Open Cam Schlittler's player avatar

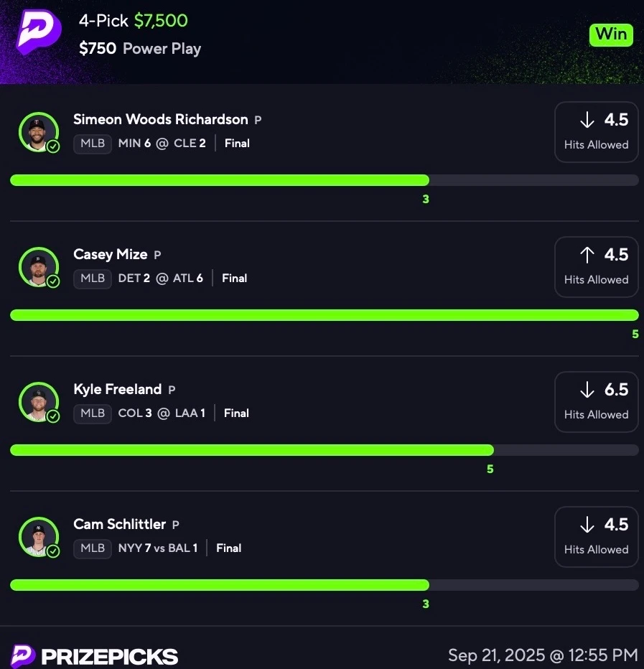tap(39, 537)
